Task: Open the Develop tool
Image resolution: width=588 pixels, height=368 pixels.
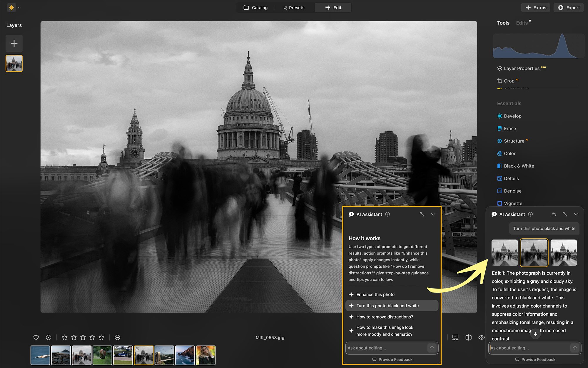Action: tap(513, 116)
